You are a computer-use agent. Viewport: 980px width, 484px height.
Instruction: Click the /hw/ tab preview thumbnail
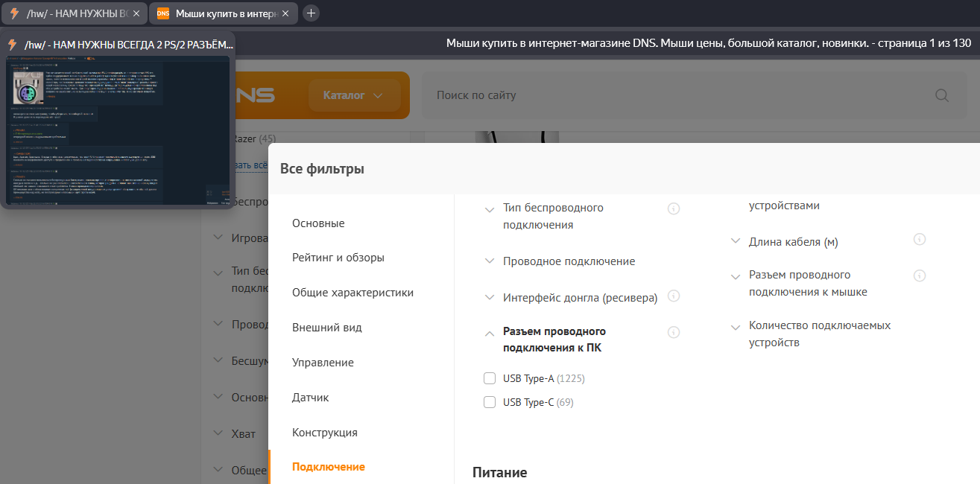point(118,130)
